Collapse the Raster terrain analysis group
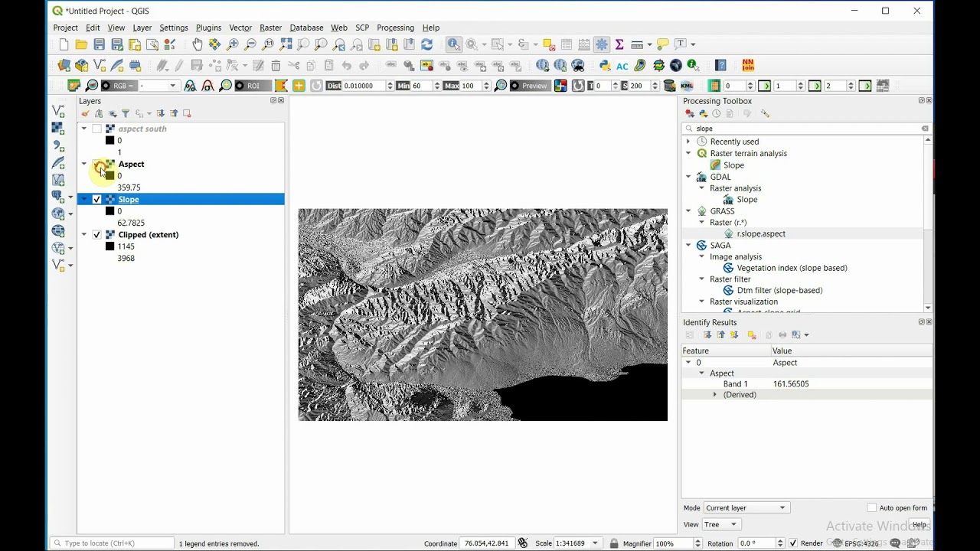 (x=688, y=153)
